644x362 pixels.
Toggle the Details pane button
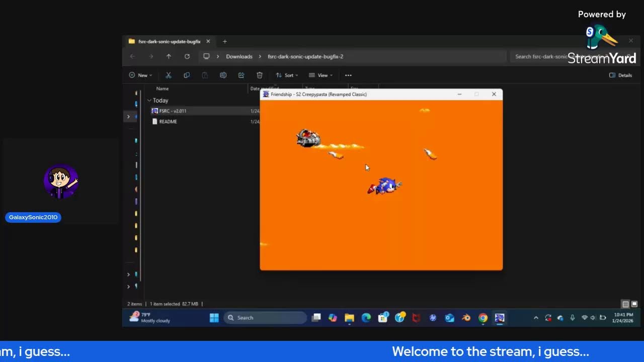point(620,75)
